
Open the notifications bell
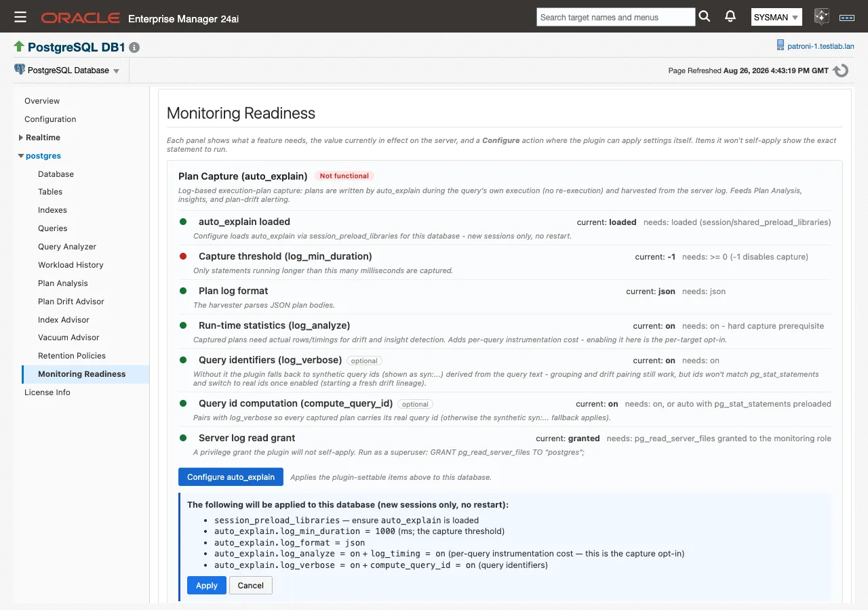tap(730, 16)
